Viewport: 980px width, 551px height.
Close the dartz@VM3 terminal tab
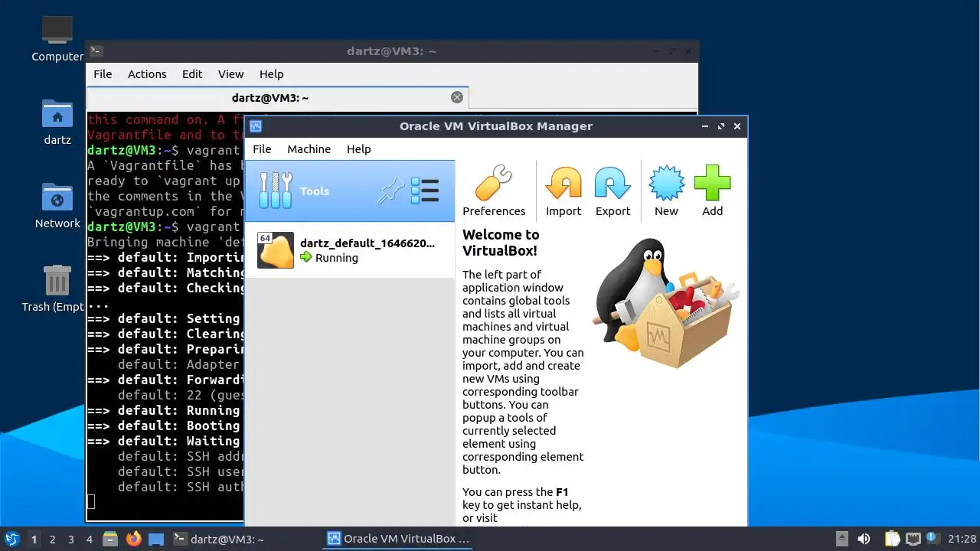tap(457, 97)
